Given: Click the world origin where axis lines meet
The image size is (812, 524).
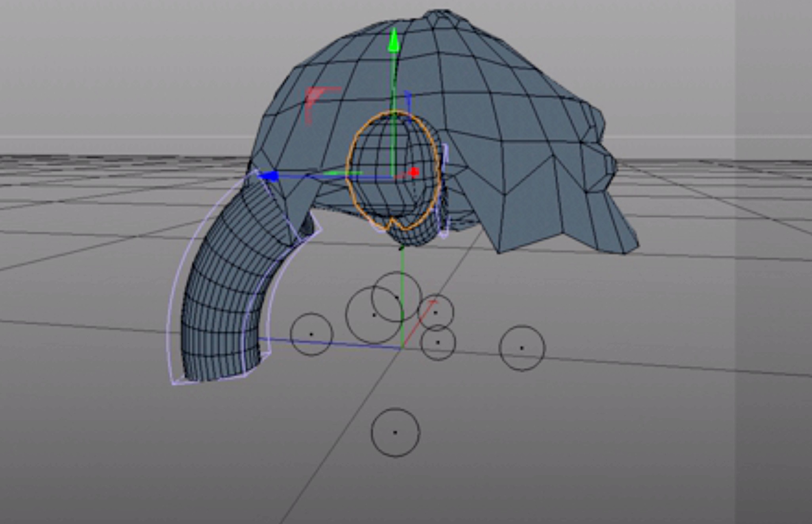Looking at the screenshot, I should [x=402, y=348].
